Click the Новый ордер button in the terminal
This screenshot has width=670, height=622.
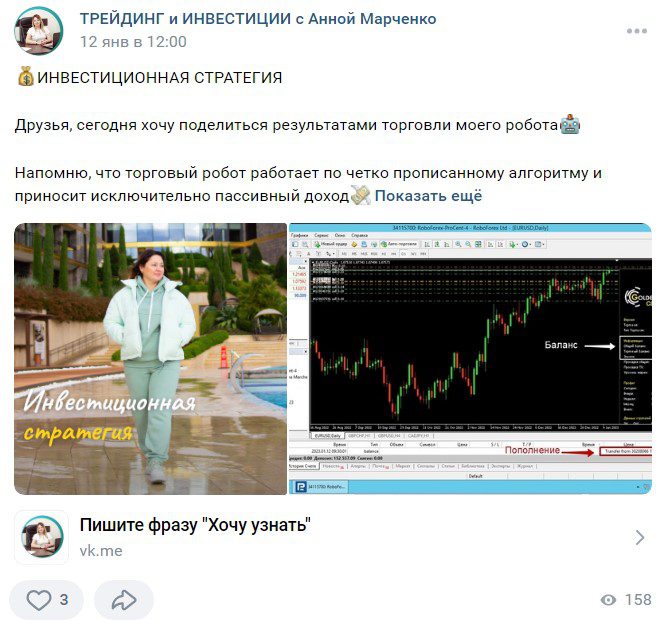coord(331,244)
